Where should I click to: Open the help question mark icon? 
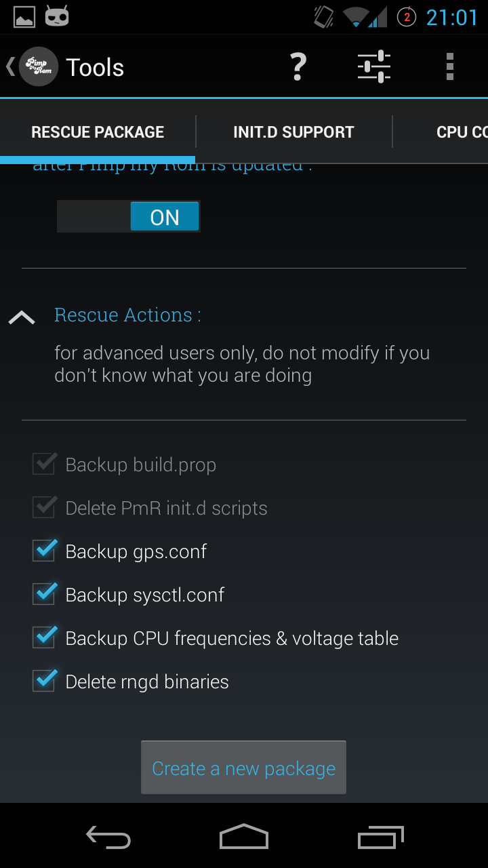[x=298, y=66]
